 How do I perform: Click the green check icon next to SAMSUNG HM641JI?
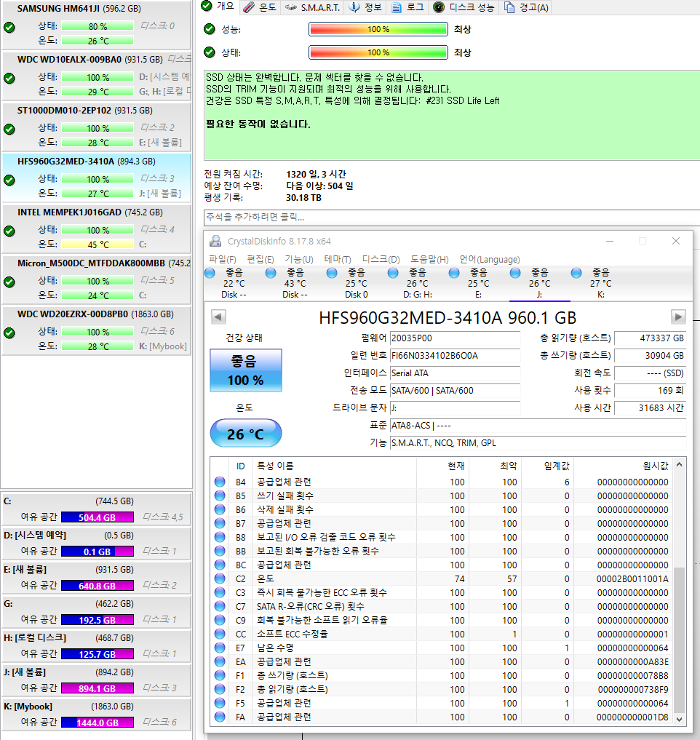pyautogui.click(x=9, y=28)
